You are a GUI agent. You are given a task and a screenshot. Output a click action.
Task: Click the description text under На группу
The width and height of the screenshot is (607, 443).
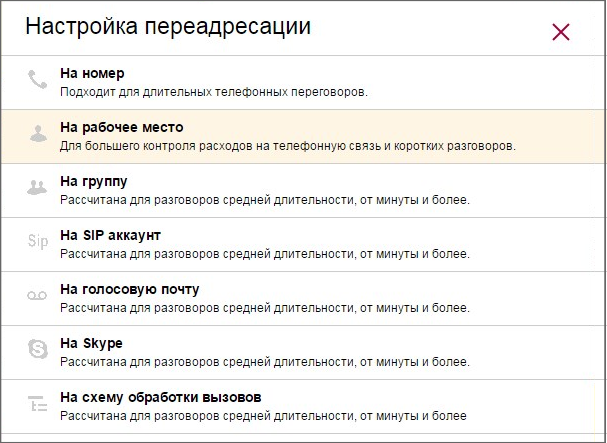(x=265, y=200)
